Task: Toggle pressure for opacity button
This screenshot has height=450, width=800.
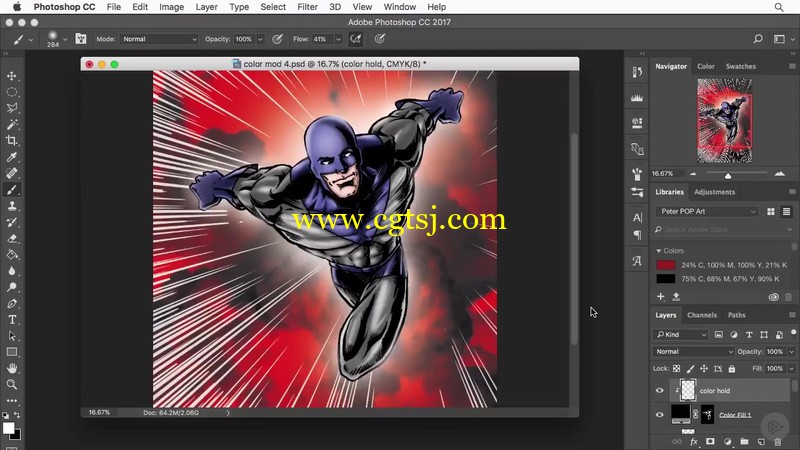Action: point(278,39)
